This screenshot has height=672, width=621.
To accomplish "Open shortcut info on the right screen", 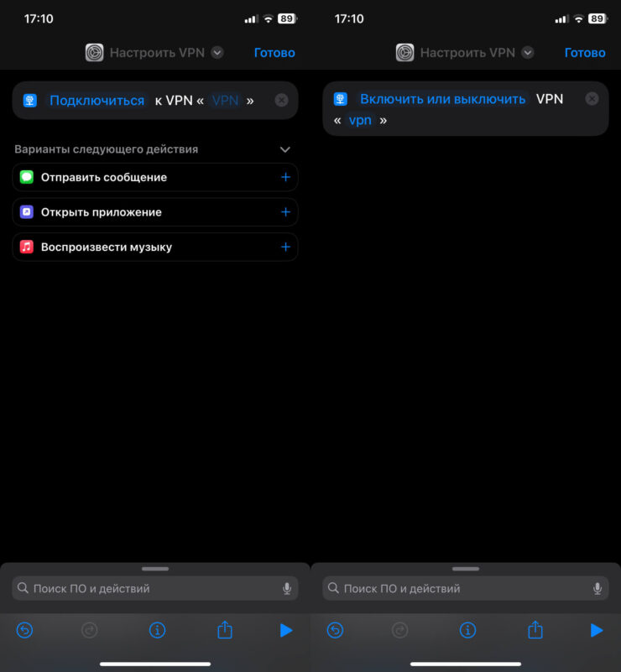I will tap(467, 630).
